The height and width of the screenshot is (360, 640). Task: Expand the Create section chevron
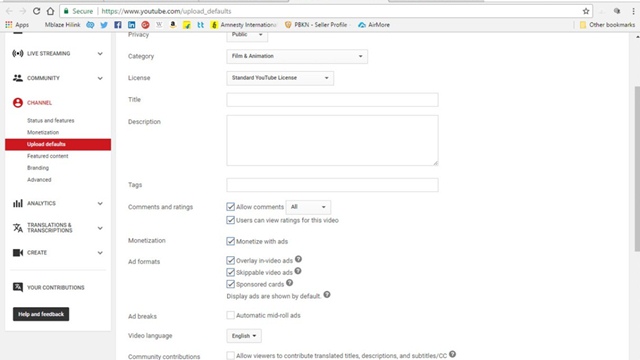click(x=100, y=253)
